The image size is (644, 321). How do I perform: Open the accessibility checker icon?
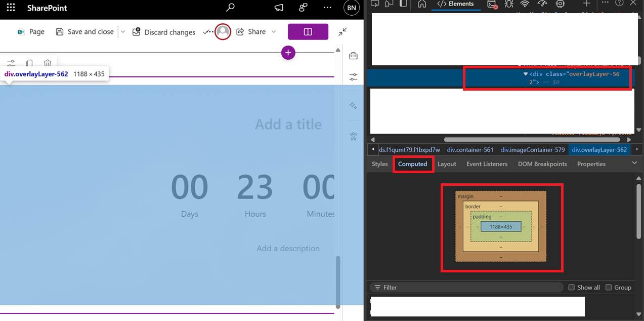click(x=353, y=136)
